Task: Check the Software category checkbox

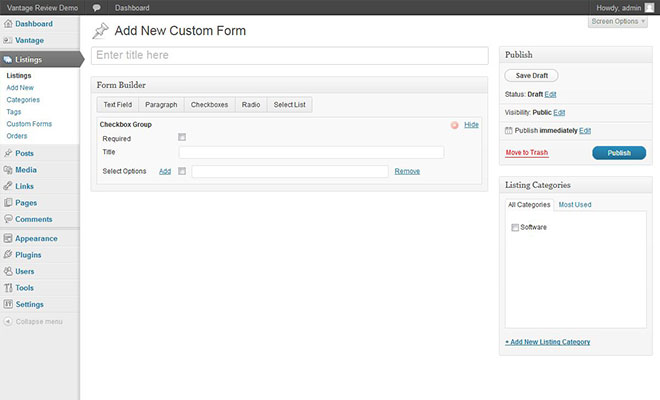Action: coord(515,227)
